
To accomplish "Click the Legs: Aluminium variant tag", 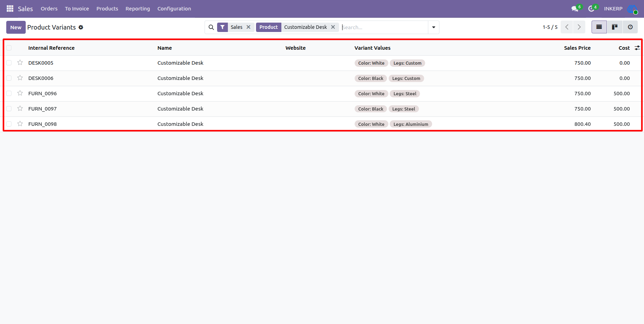I will click(411, 124).
